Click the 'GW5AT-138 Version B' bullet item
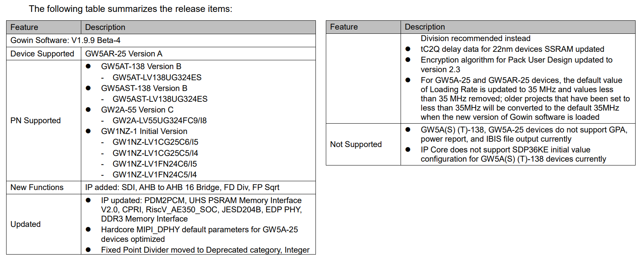644x263 pixels. (141, 66)
